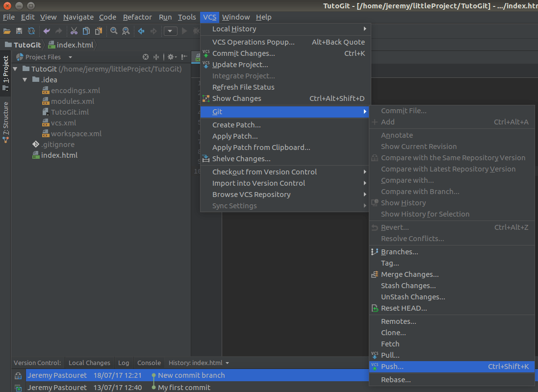Click the blue Back navigation arrow
The height and width of the screenshot is (392, 538).
[x=141, y=31]
